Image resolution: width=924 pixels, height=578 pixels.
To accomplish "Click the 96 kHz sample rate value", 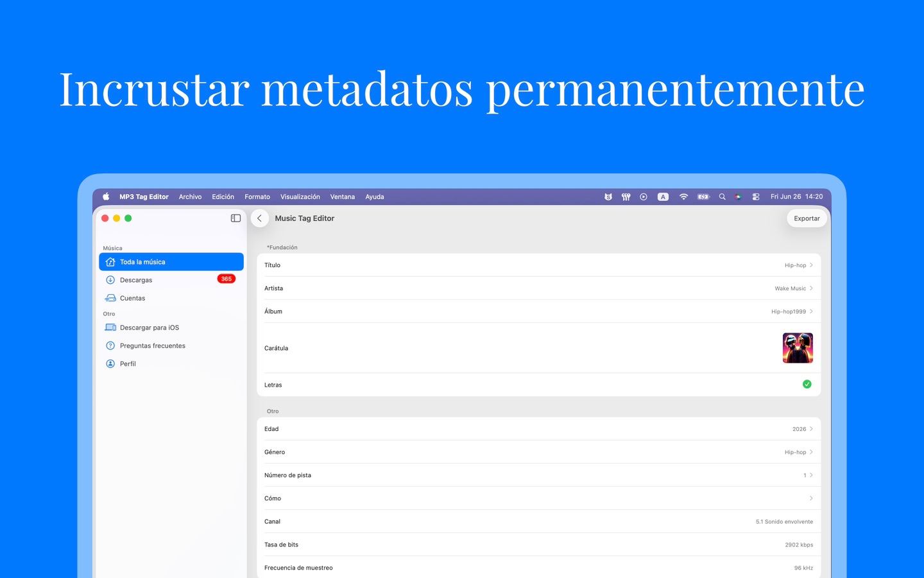I will click(x=803, y=568).
